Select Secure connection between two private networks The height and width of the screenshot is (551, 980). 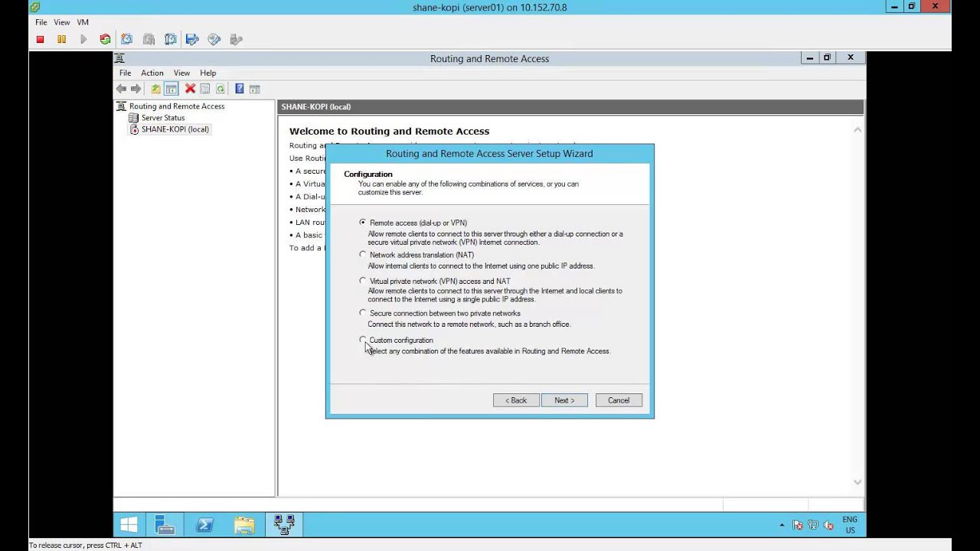point(363,312)
